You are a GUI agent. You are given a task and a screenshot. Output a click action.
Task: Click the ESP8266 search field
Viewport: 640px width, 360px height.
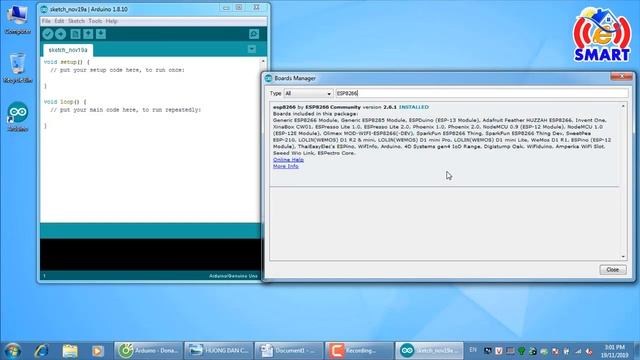(482, 93)
